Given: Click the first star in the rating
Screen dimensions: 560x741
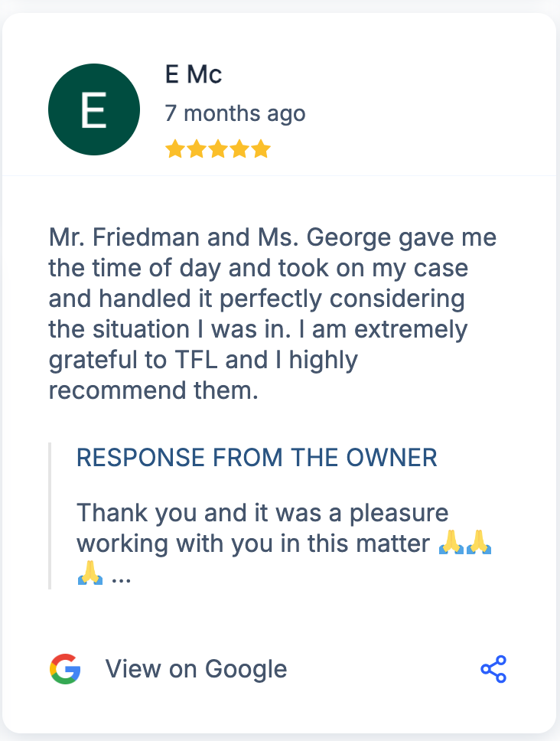Looking at the screenshot, I should pos(175,149).
